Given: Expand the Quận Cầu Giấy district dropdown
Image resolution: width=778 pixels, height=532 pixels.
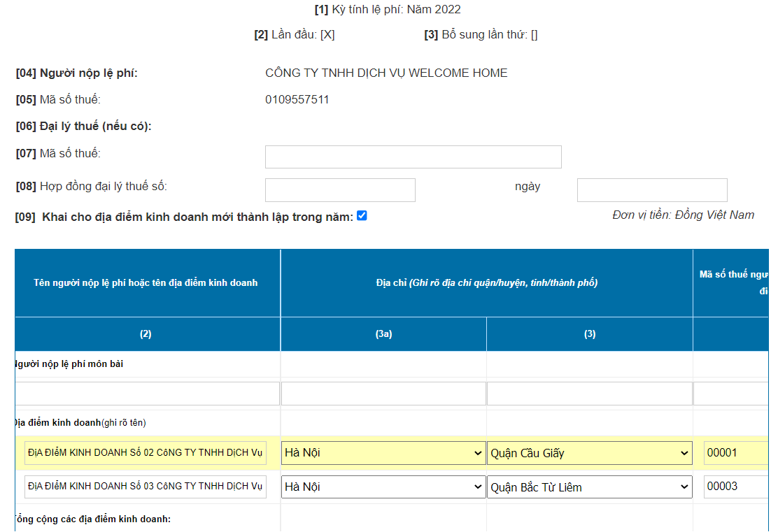Looking at the screenshot, I should click(589, 453).
